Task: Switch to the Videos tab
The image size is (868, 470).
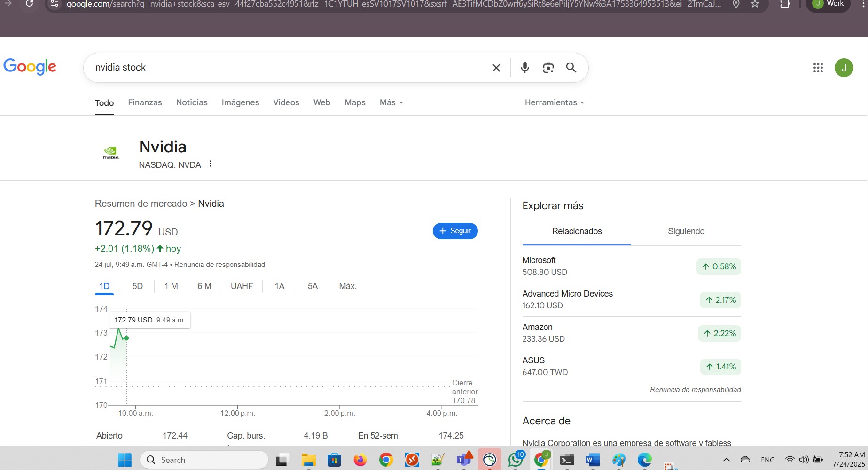Action: click(x=286, y=102)
